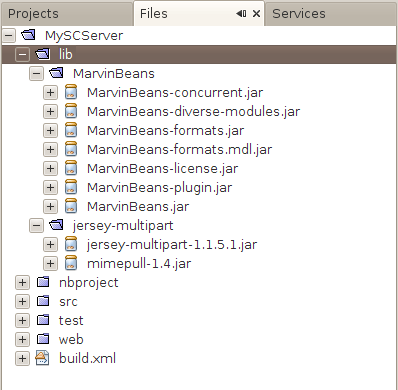
Task: Click the jersey-multipart open folder icon
Action: [x=56, y=225]
